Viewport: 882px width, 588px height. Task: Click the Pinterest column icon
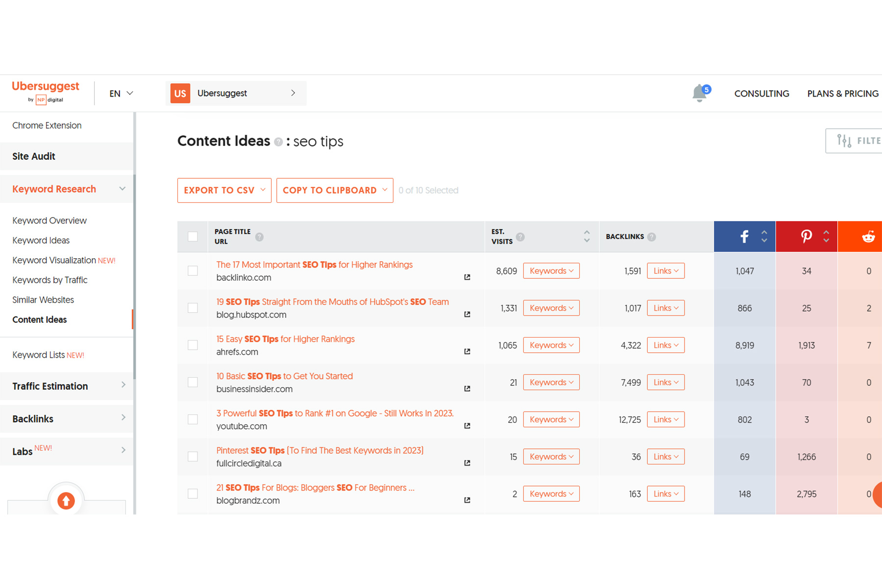pos(806,237)
